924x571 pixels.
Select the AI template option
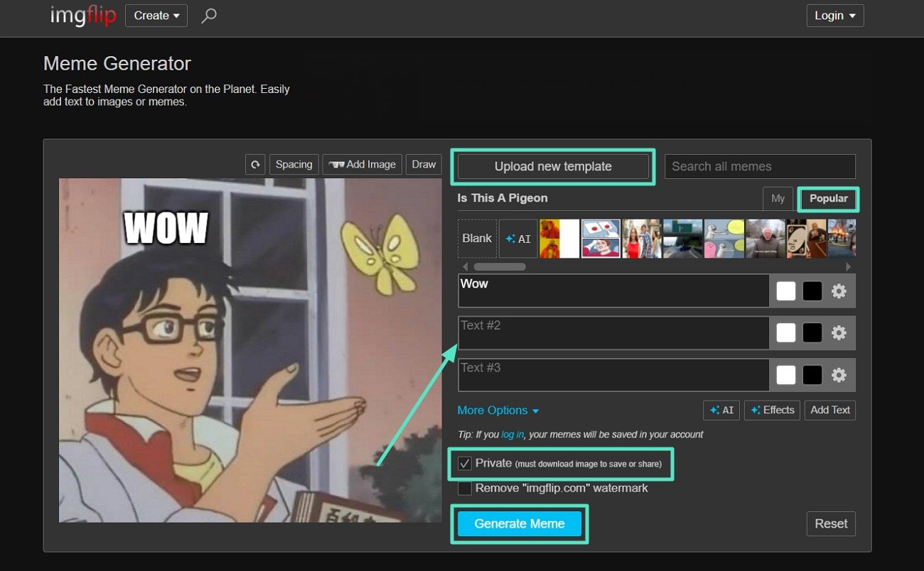(x=518, y=239)
